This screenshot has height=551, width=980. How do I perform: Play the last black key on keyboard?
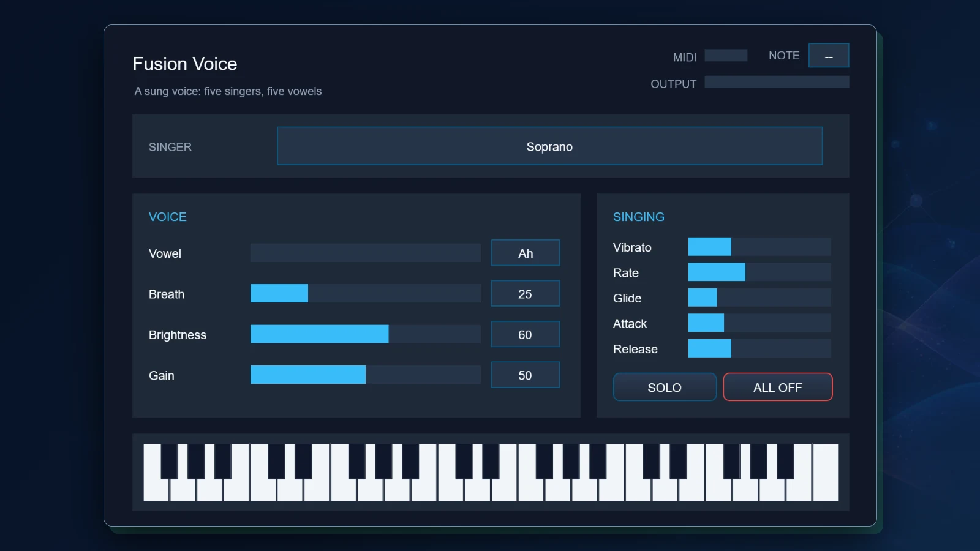coord(785,461)
